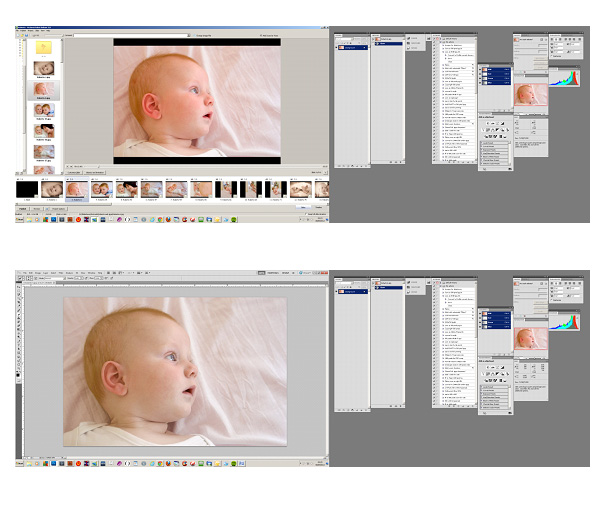Hide Background layer in top screenshot's Layers panel

point(336,48)
